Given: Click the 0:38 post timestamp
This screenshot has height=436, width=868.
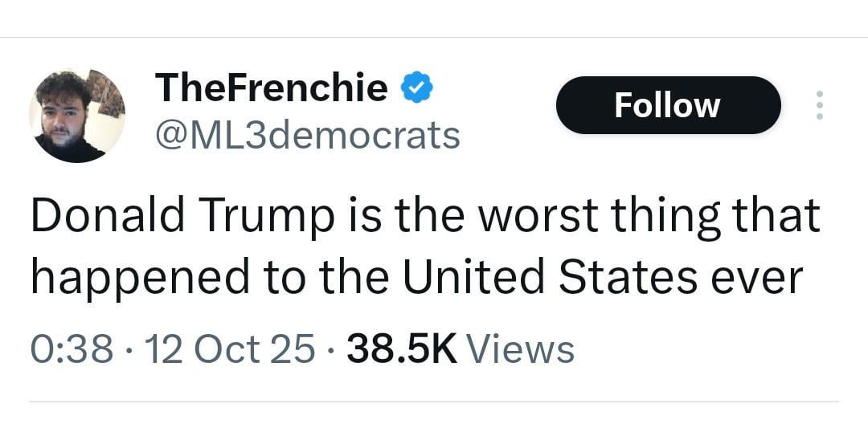Looking at the screenshot, I should pos(71,349).
